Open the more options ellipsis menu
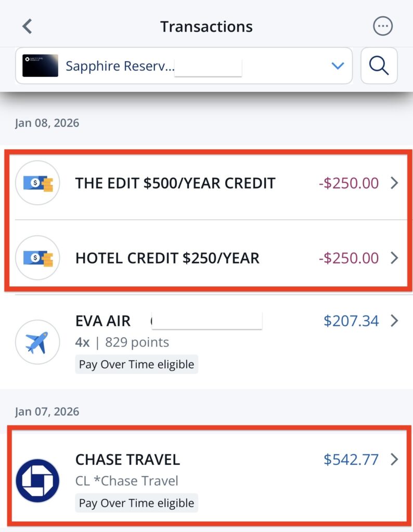Screen dimensions: 413x532 383,26
